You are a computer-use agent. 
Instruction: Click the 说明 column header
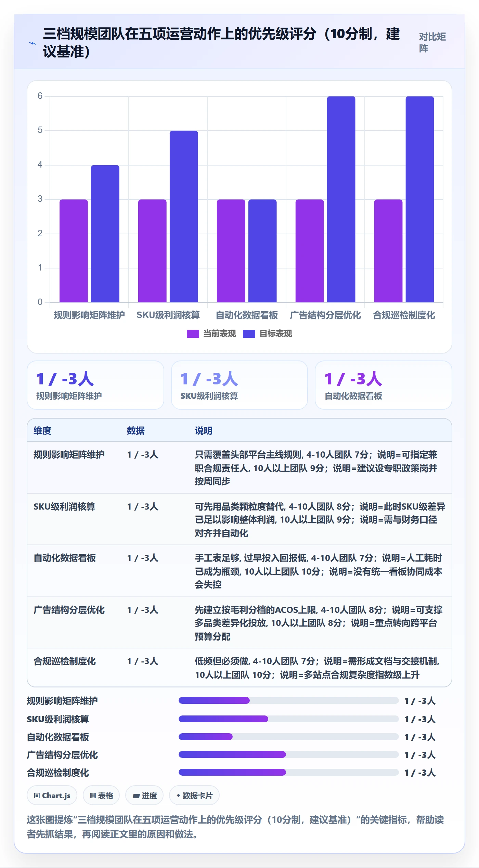point(204,431)
